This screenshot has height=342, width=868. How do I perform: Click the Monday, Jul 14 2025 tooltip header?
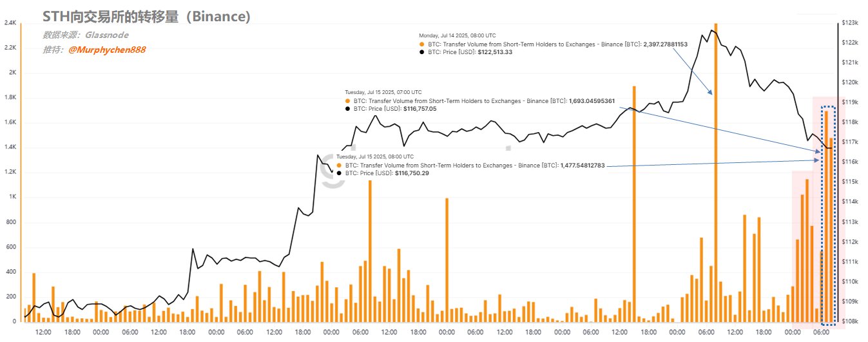(x=458, y=35)
